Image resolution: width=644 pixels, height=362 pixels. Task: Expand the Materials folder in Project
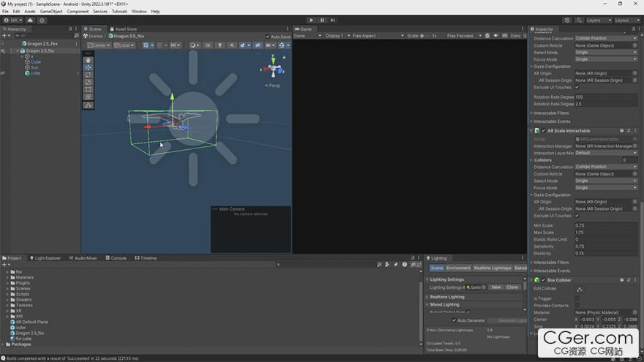click(7, 277)
